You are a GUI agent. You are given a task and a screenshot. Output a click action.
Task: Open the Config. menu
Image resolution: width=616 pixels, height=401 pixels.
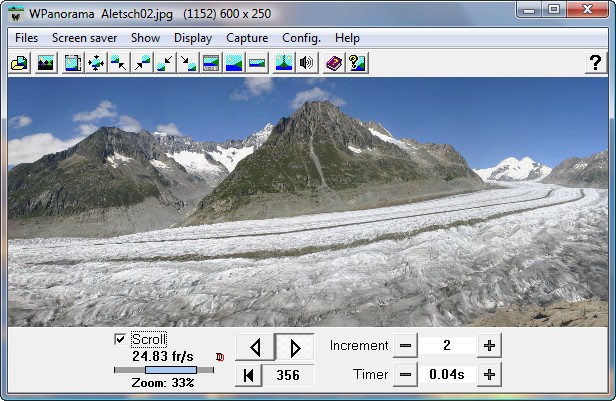tap(301, 38)
